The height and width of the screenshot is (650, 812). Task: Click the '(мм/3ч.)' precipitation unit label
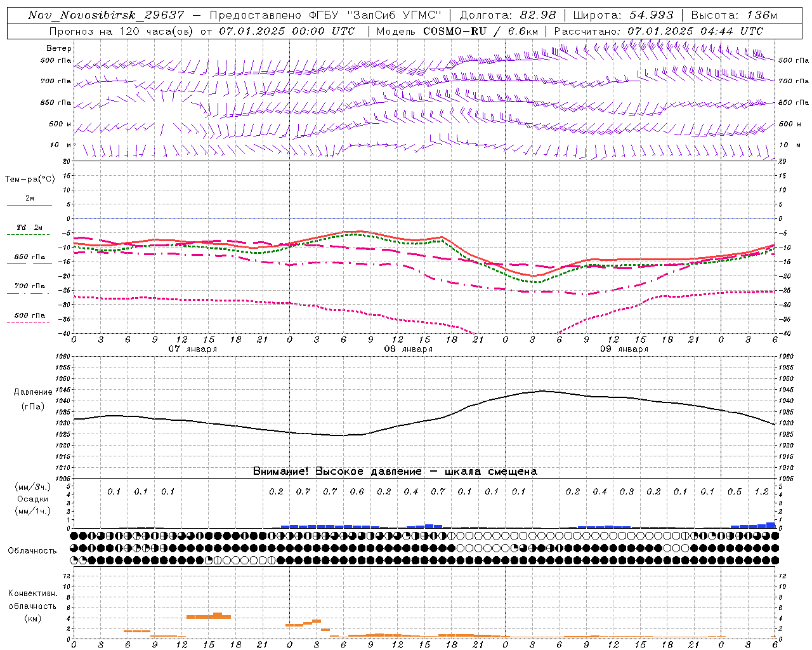point(33,487)
